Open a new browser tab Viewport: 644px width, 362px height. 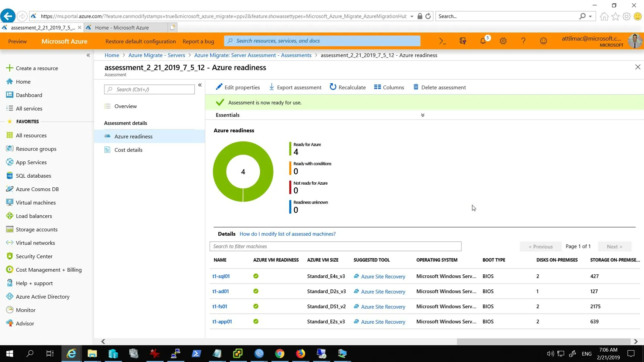tap(172, 28)
